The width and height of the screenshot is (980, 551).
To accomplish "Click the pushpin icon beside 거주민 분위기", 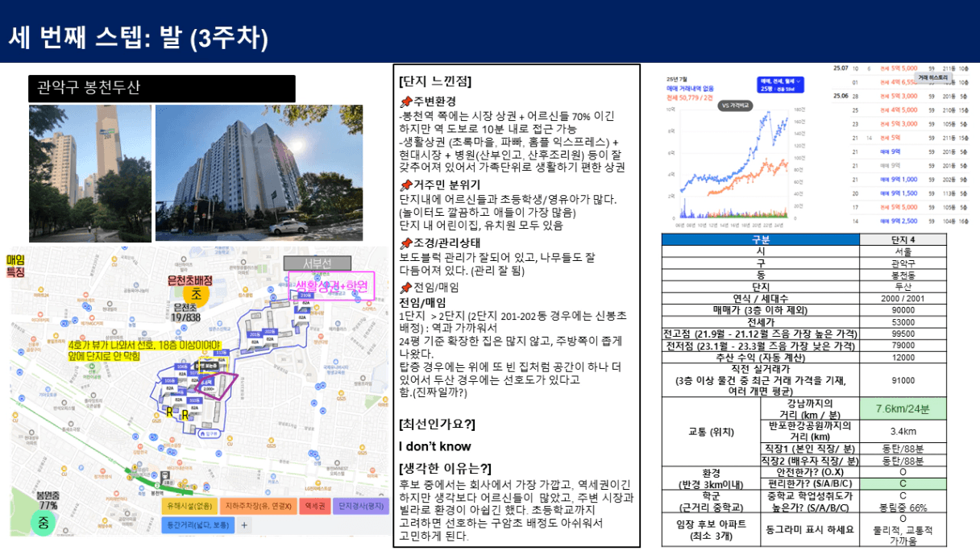I will [x=405, y=185].
